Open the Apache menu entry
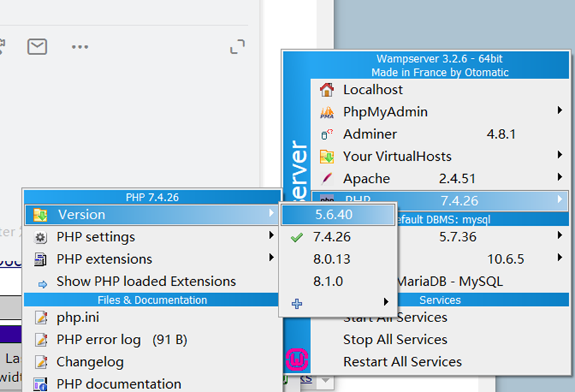 [x=440, y=179]
